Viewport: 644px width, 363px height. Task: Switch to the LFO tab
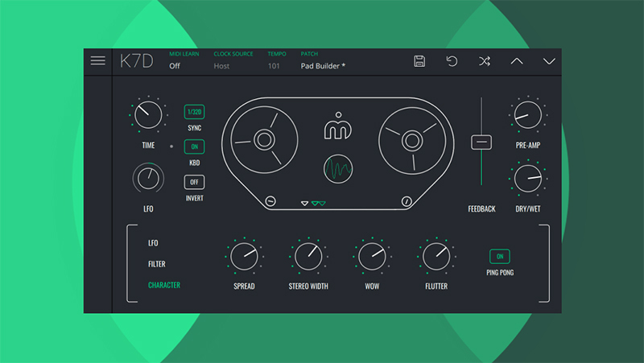coord(153,242)
